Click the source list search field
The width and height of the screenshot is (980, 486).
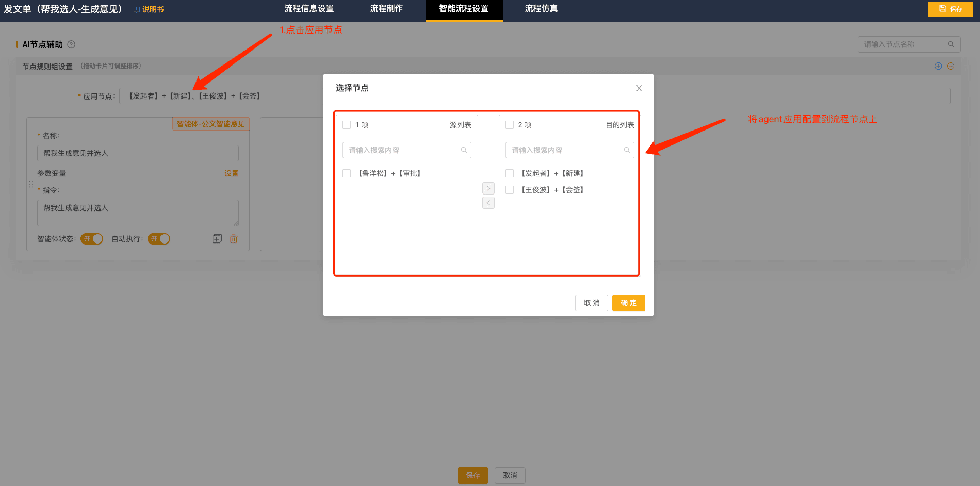(406, 150)
